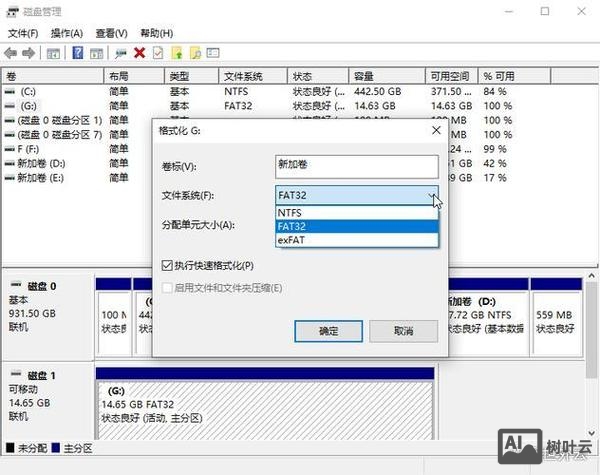Viewport: 600px width, 475px height.
Task: Click the checkmark properties toolbar icon
Action: [x=158, y=53]
